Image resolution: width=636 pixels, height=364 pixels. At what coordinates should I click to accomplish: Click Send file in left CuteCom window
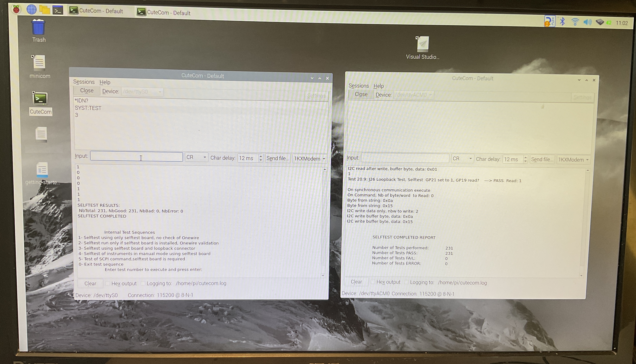(x=278, y=158)
